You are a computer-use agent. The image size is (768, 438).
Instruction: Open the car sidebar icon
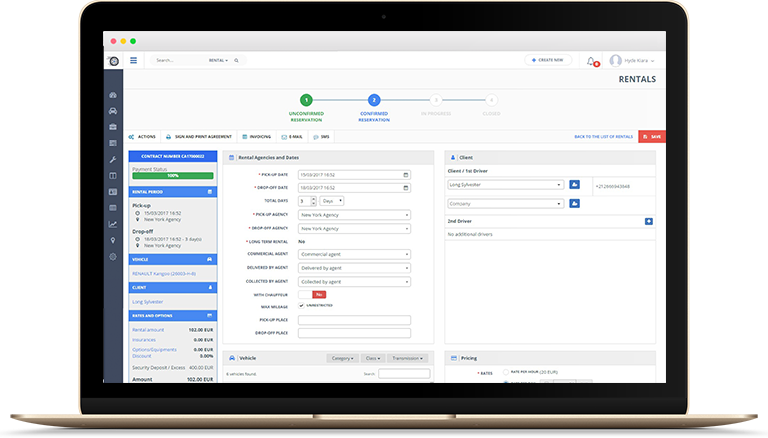point(113,111)
